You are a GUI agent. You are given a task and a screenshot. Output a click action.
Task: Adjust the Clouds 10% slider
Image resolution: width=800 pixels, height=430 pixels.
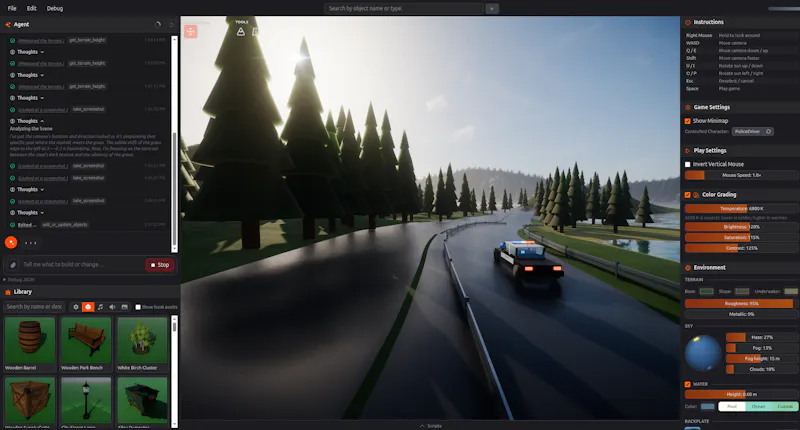(762, 369)
